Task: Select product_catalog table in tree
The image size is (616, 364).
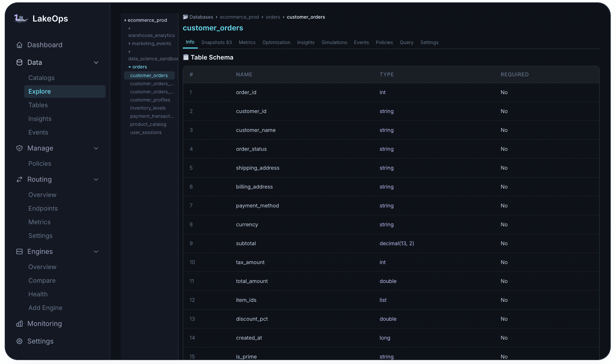Action: click(x=148, y=124)
